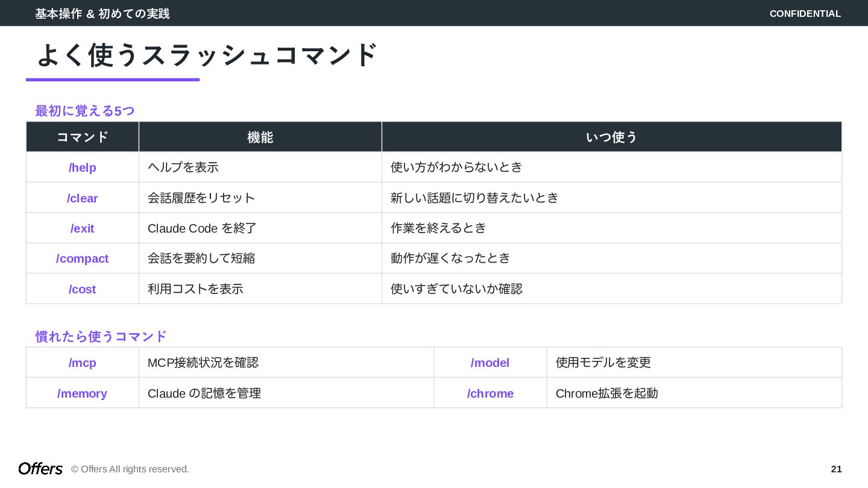This screenshot has height=488, width=868.
Task: Click the text Chrome拡張を起動
Action: pos(607,393)
